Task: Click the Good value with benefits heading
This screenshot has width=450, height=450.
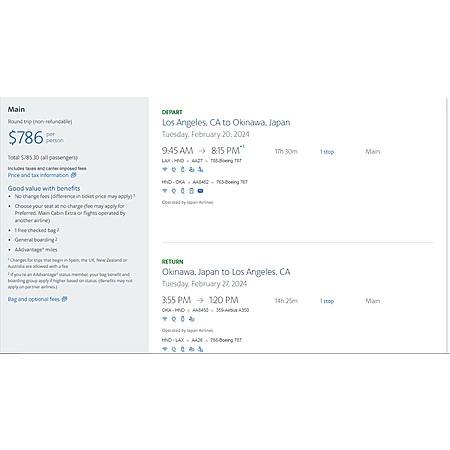Action: tap(44, 188)
